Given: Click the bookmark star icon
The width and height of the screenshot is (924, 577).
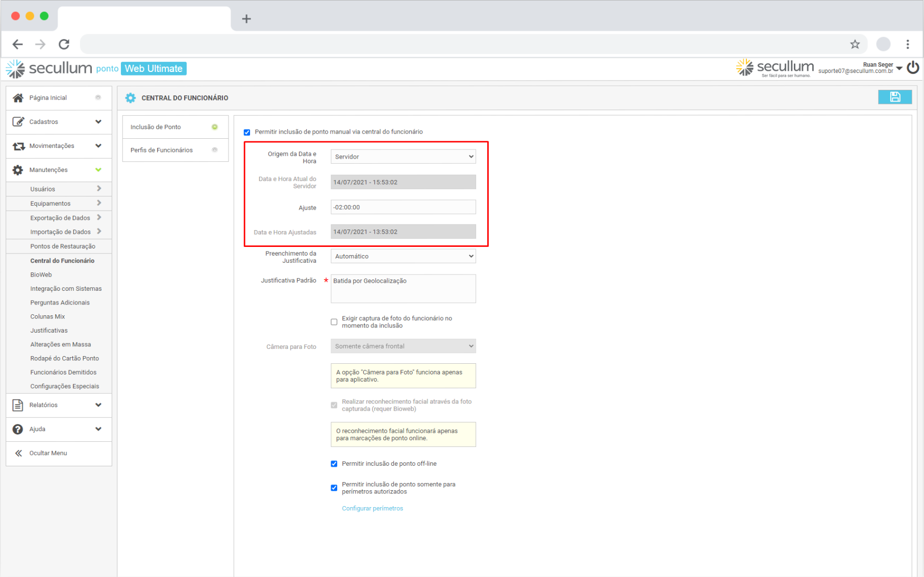Looking at the screenshot, I should click(855, 44).
